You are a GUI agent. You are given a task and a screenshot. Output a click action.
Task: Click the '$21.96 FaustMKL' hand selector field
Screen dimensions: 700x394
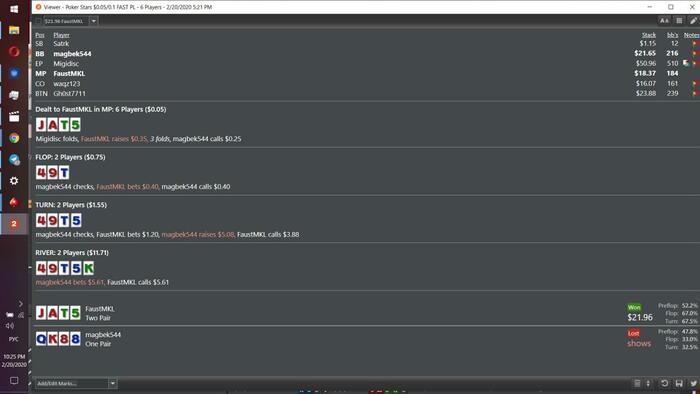(66, 21)
